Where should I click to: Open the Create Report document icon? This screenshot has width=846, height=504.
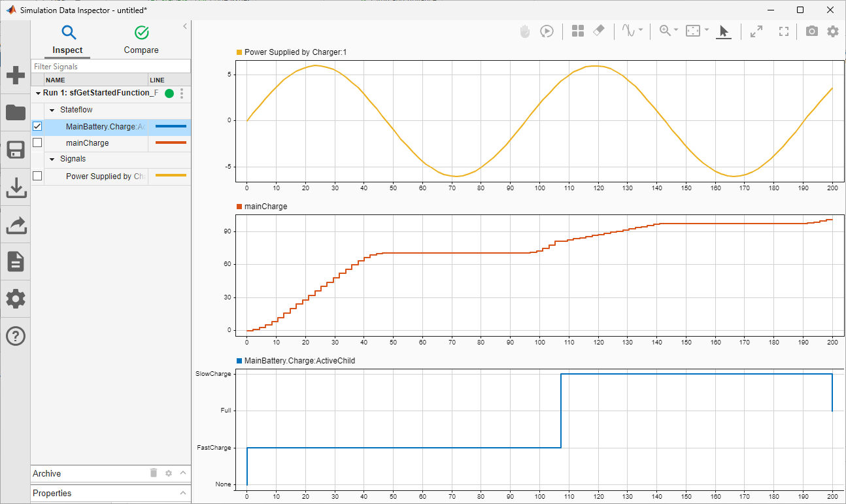(15, 261)
